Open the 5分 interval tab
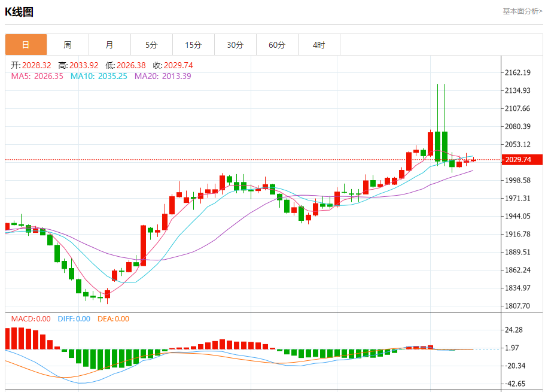The height and width of the screenshot is (392, 548). (x=152, y=45)
